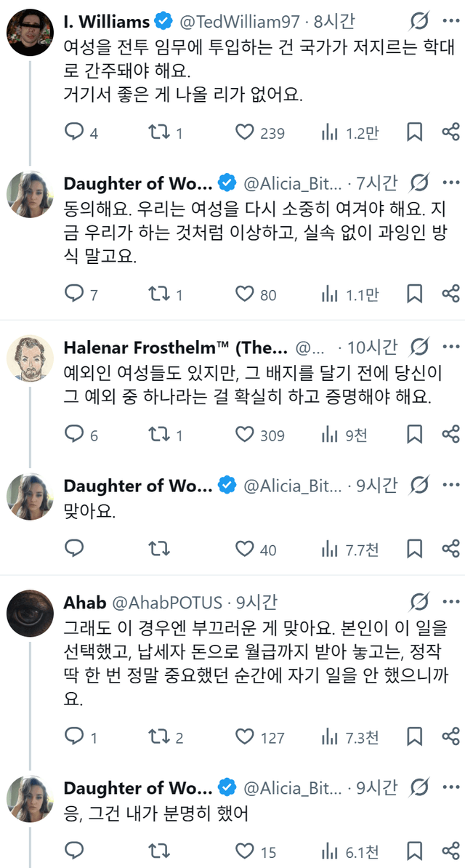Viewport: 465px width, 868px height.
Task: Like the post with 239 likes
Action: tap(244, 132)
